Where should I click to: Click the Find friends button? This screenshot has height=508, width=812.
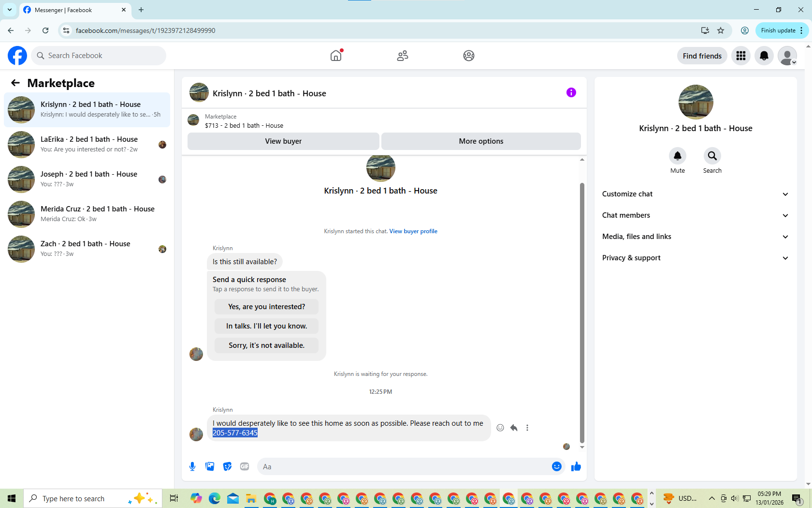702,56
